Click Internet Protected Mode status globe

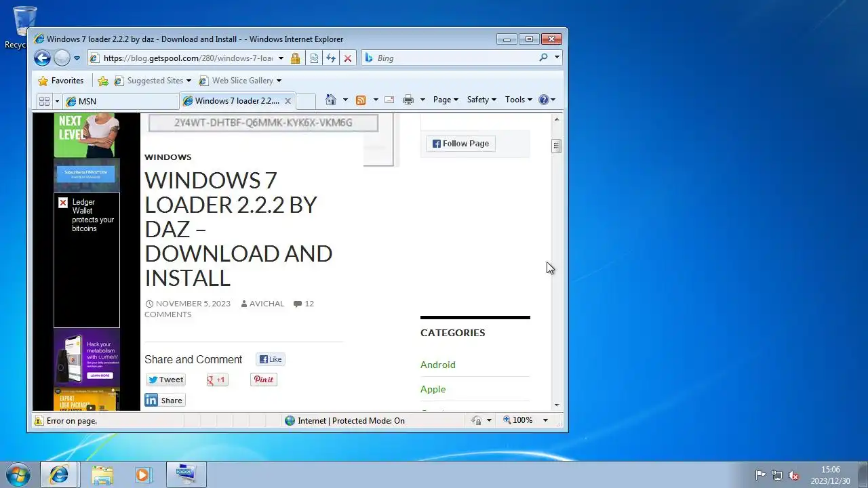(290, 421)
